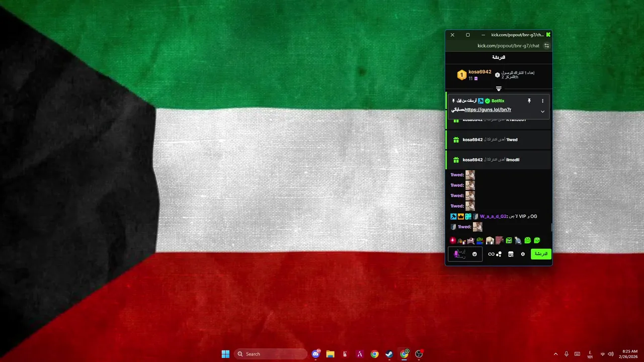Click gift icon in llmodll subscription row
Viewport: 644px width, 362px height.
[x=456, y=160]
